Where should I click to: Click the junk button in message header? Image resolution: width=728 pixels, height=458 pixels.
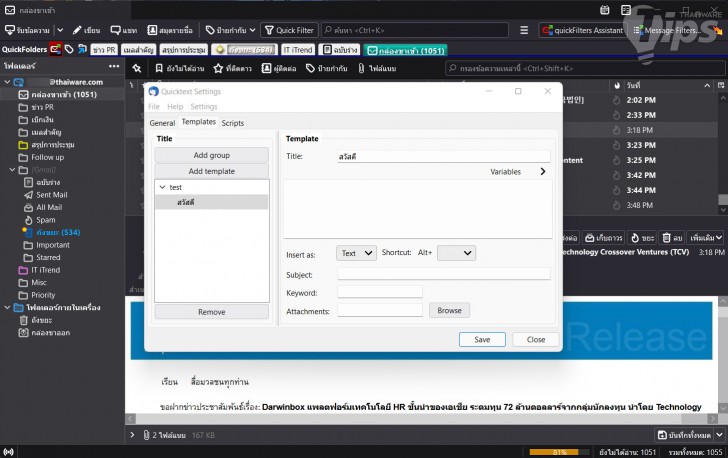pyautogui.click(x=642, y=238)
